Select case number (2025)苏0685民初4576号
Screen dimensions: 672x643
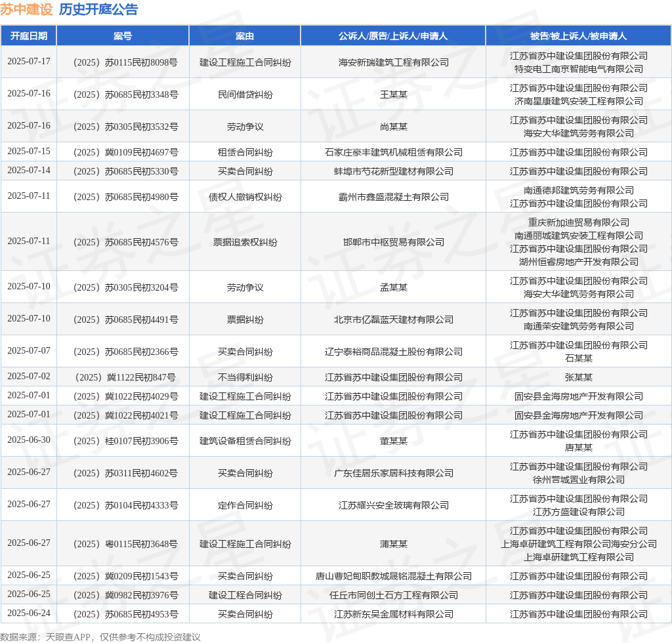125,242
